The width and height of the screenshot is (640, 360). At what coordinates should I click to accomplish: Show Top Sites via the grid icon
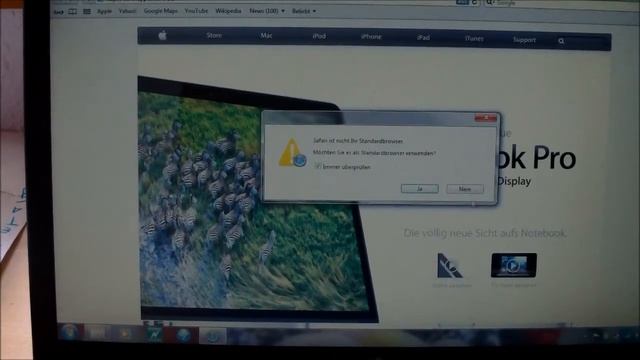87,12
